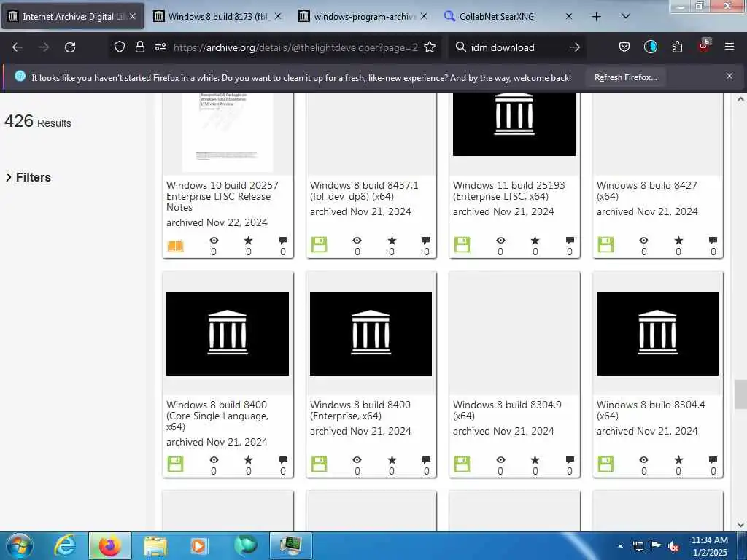Click floppy icon on build 8304.9 card
Screen dimensions: 747x560
pos(462,464)
